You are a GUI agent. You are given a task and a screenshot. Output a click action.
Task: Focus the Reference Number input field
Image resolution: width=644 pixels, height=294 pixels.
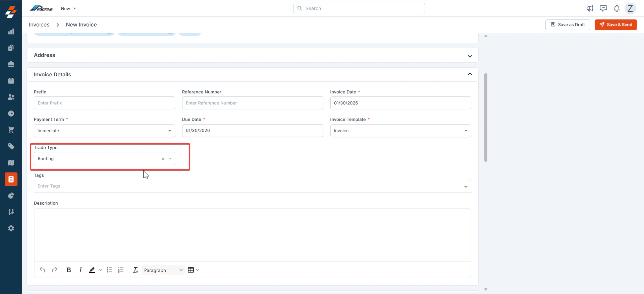(253, 103)
